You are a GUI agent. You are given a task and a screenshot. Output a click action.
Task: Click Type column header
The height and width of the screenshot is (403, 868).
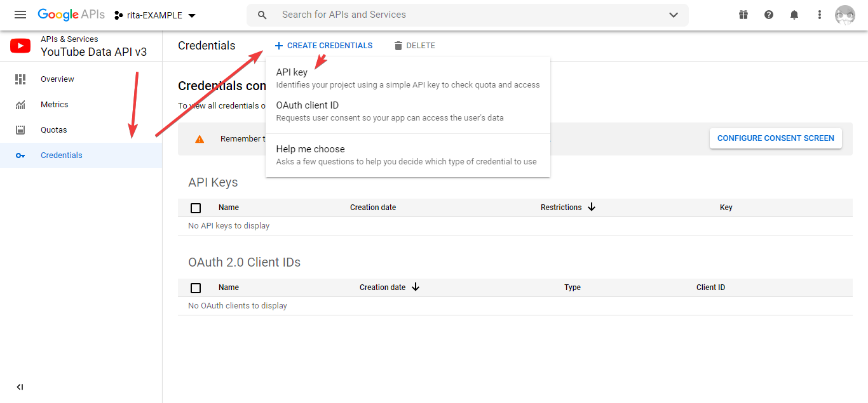coord(573,287)
